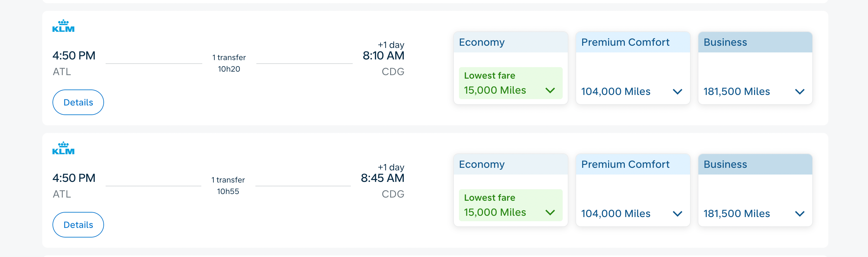Expand Business 181,500 Miles on the 8:10 AM flight
Viewport: 868px width, 257px height.
[755, 91]
